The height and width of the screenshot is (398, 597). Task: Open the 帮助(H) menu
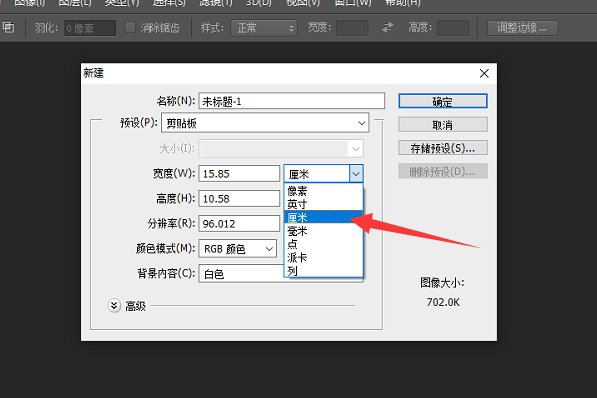402,3
